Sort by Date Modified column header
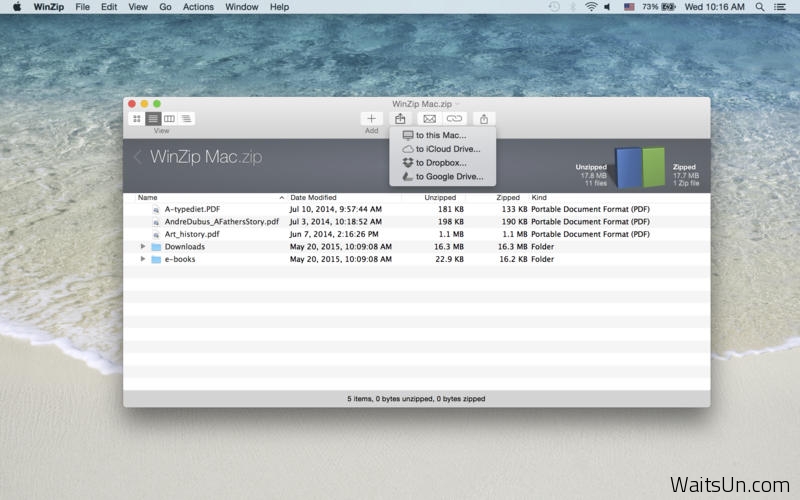This screenshot has height=500, width=800. click(313, 197)
